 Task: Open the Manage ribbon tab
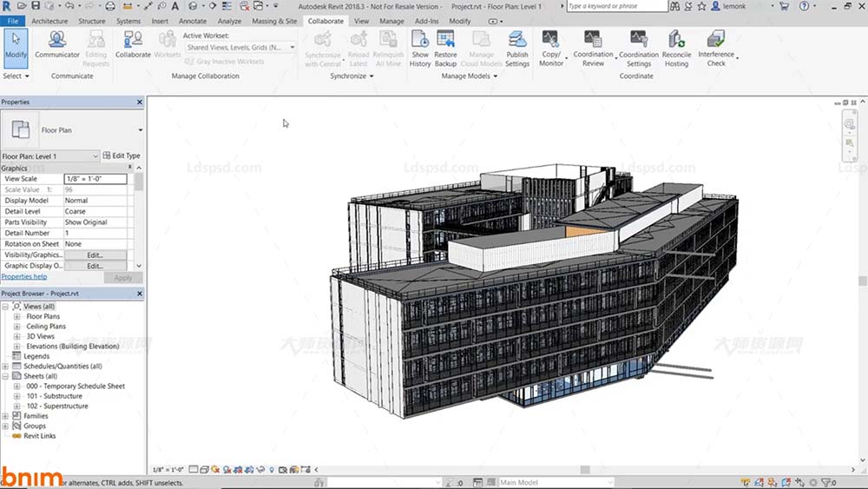click(391, 21)
